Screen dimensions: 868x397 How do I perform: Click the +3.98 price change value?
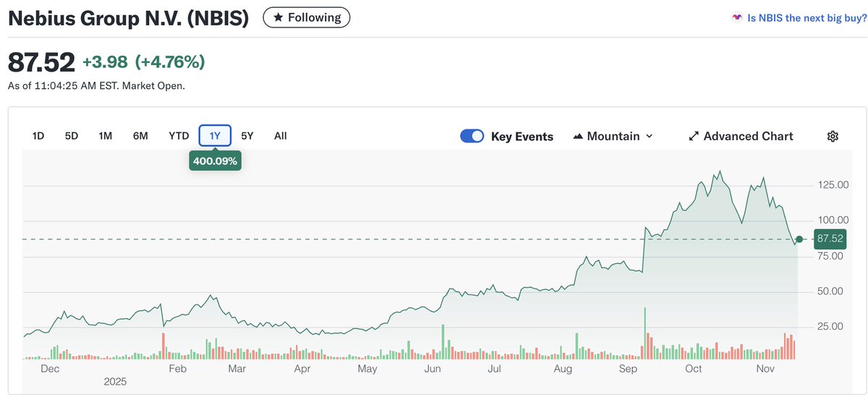(x=105, y=62)
